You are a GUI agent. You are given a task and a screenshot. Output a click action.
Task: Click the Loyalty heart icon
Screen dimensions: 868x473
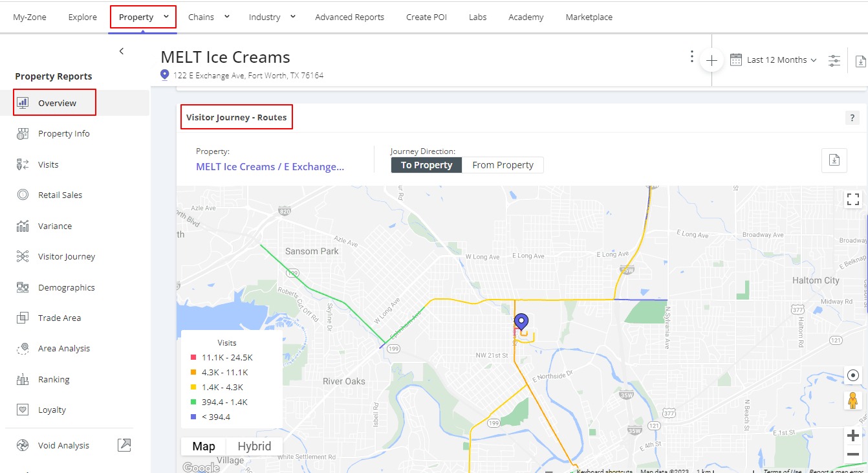[23, 410]
